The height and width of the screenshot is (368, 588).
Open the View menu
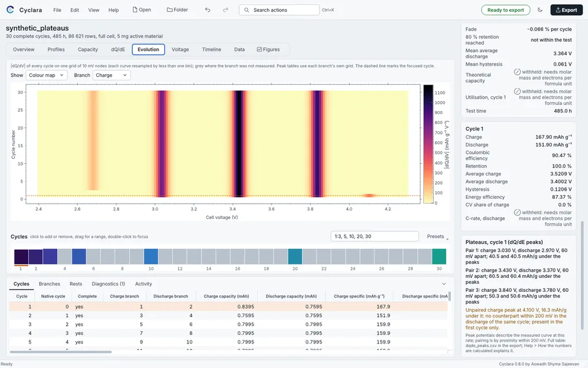click(x=94, y=10)
